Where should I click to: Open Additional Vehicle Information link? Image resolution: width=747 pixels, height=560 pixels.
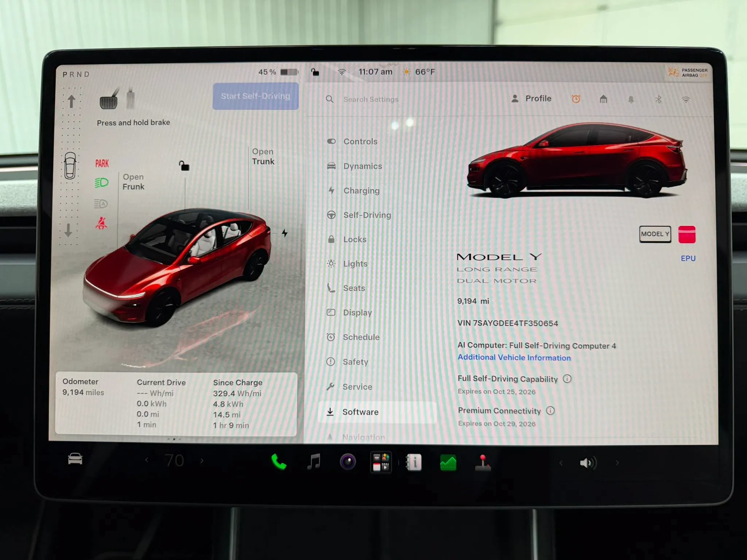(514, 357)
